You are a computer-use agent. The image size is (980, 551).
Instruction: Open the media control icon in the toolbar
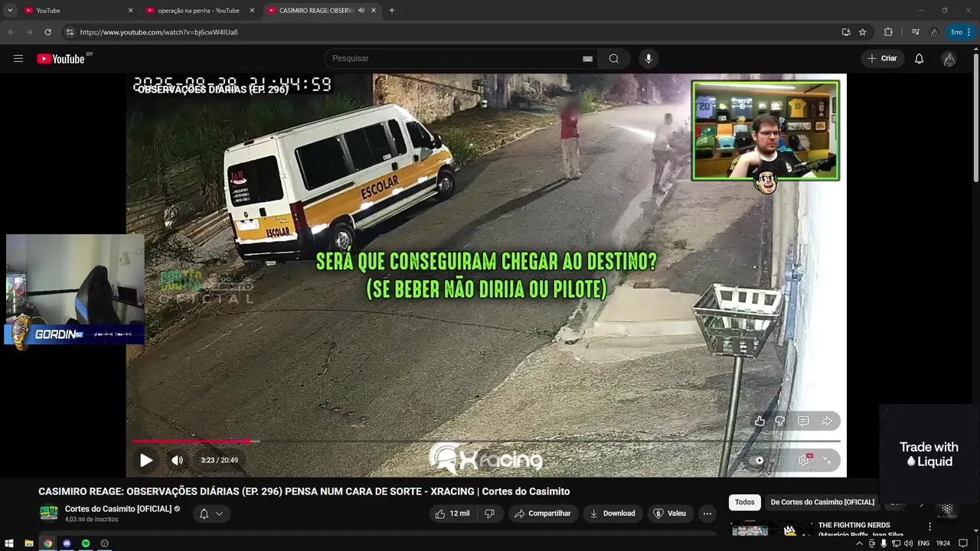click(x=915, y=32)
